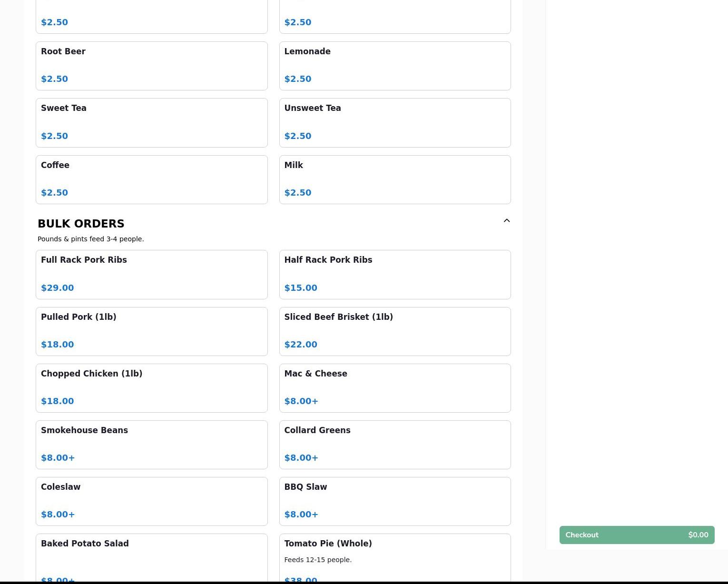The width and height of the screenshot is (728, 584).
Task: Open the Milk item
Action: point(394,179)
